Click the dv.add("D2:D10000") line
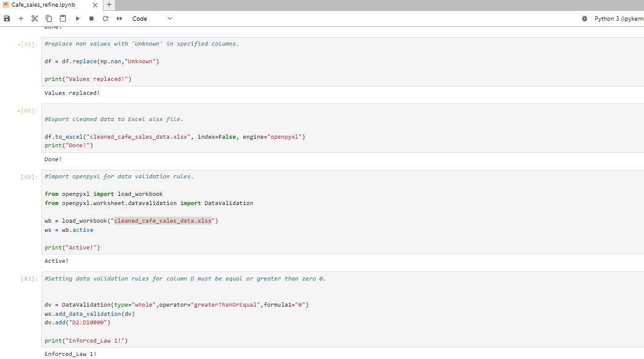This screenshot has height=359, width=644. point(78,322)
